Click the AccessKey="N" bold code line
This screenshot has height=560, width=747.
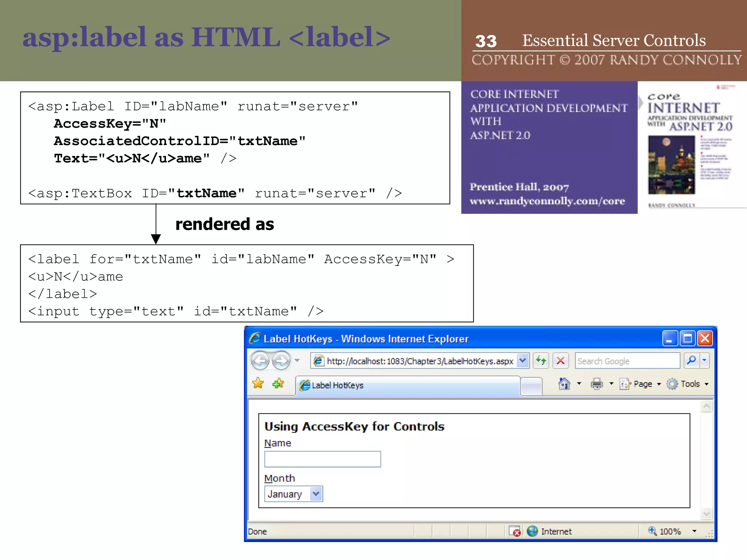pos(110,124)
